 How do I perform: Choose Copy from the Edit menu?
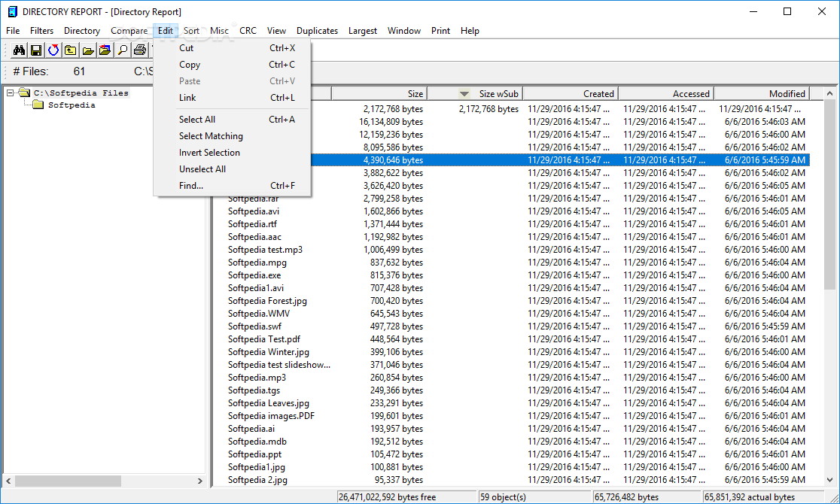pos(232,64)
